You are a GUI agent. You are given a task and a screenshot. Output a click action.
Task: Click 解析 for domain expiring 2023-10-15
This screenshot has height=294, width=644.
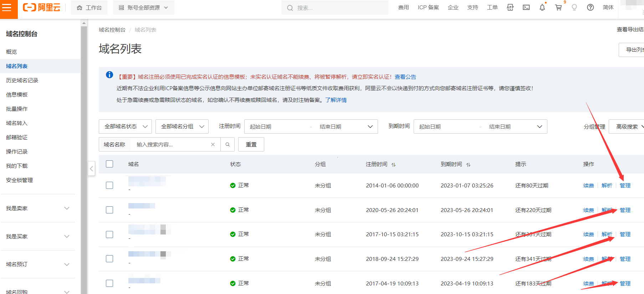click(607, 234)
